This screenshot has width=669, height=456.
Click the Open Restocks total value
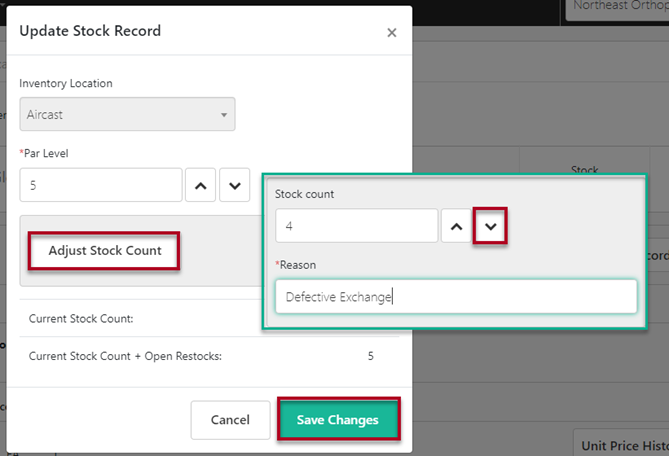pyautogui.click(x=370, y=355)
